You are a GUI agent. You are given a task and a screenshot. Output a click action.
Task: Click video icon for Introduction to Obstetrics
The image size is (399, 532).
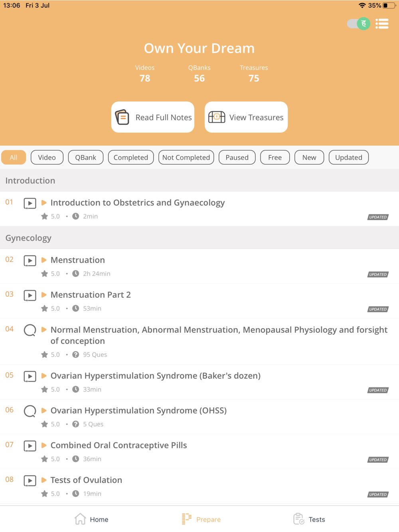point(30,203)
